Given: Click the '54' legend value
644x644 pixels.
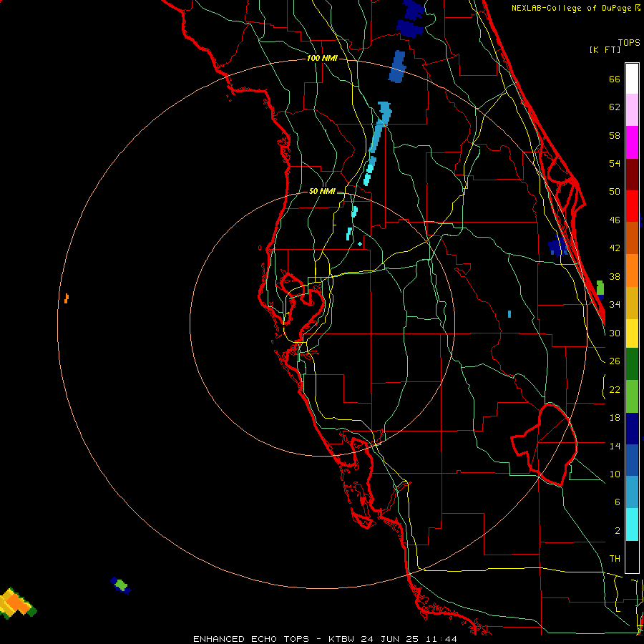Looking at the screenshot, I should [x=615, y=163].
